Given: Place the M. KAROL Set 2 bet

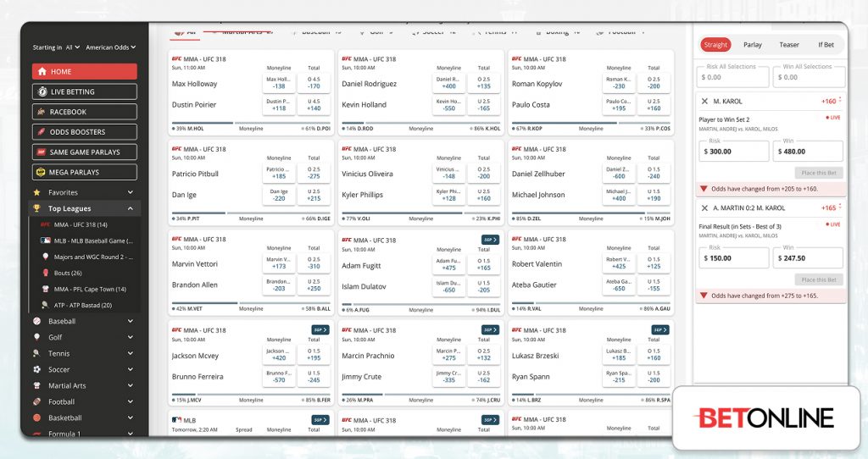Looking at the screenshot, I should click(x=819, y=173).
